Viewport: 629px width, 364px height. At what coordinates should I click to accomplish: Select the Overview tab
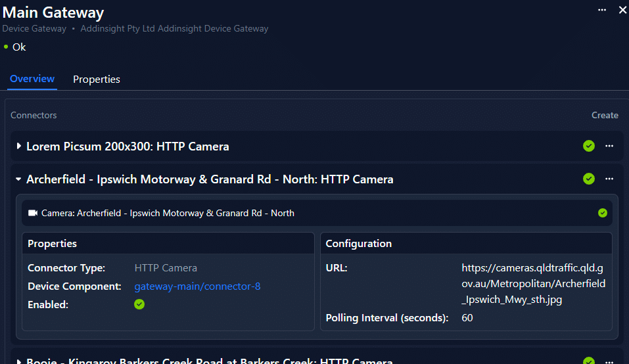tap(32, 79)
